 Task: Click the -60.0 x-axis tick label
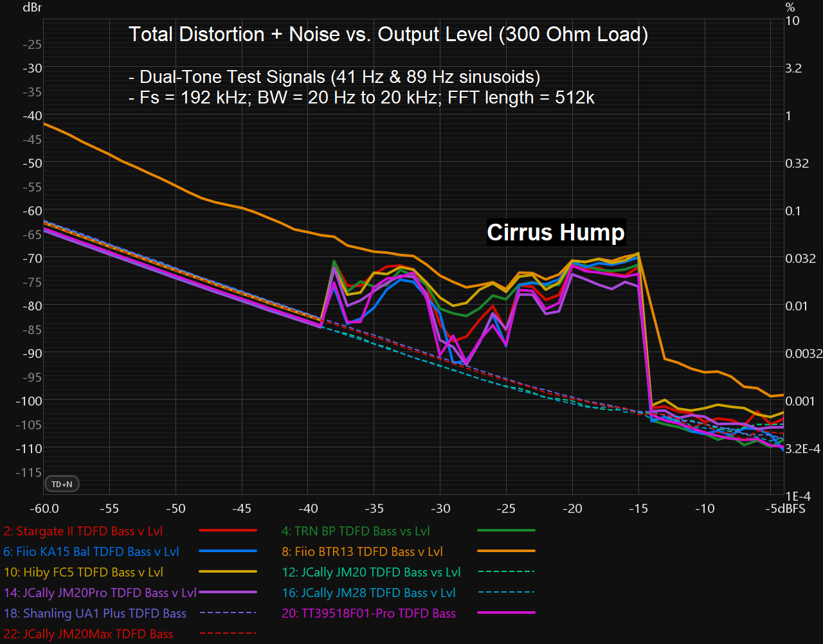pyautogui.click(x=45, y=509)
